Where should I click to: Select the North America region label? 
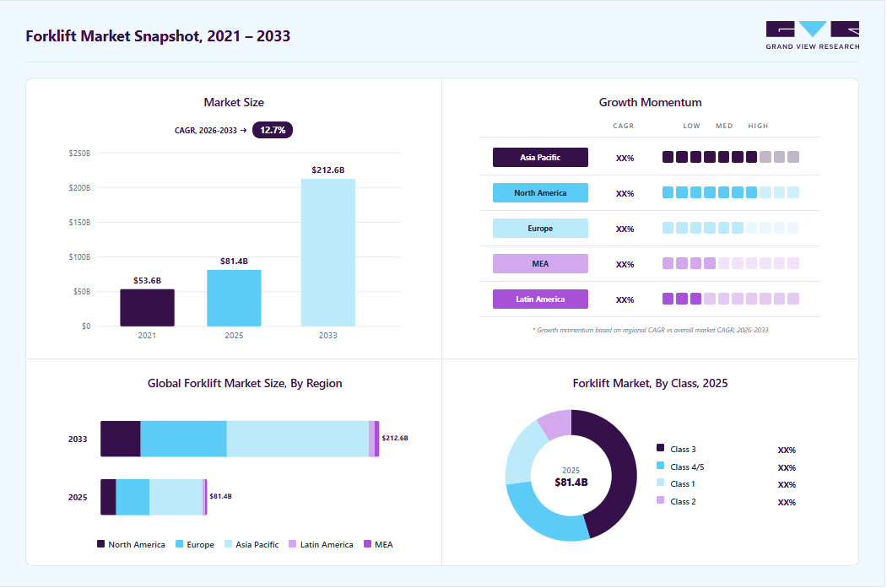pos(540,193)
